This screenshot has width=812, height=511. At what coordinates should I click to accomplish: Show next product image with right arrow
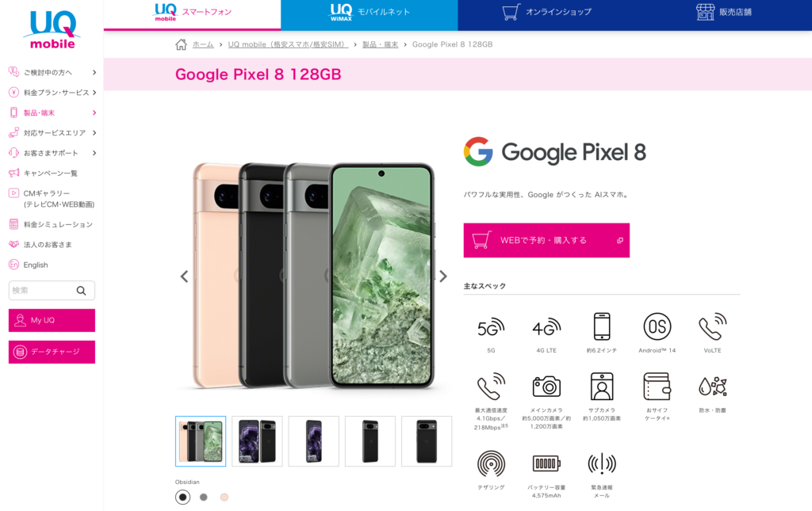443,276
